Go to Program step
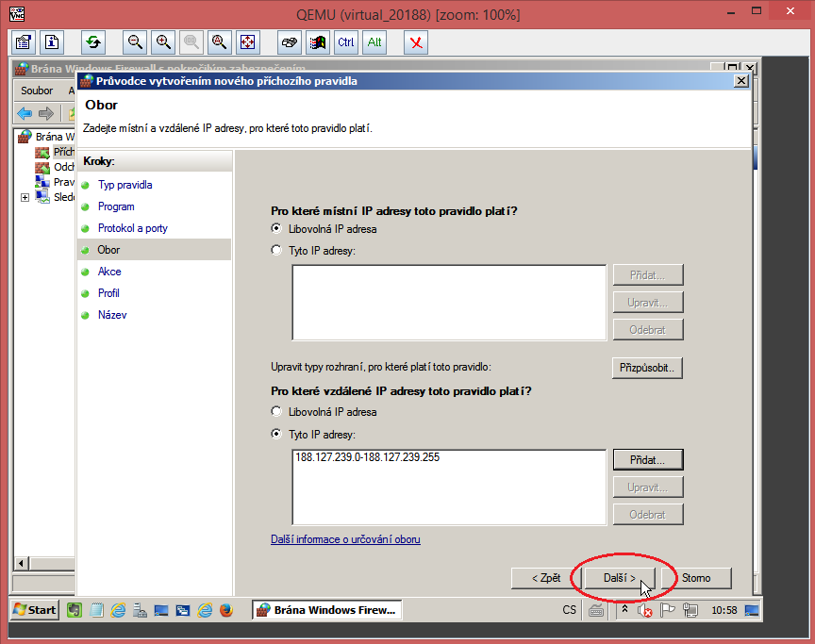 pos(116,206)
